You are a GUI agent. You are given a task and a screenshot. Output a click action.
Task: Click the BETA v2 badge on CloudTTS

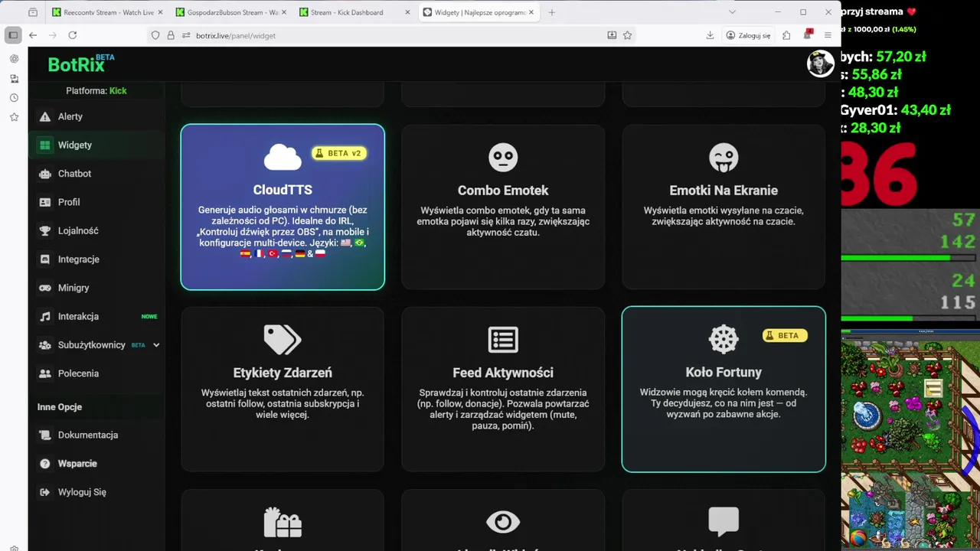coord(339,153)
